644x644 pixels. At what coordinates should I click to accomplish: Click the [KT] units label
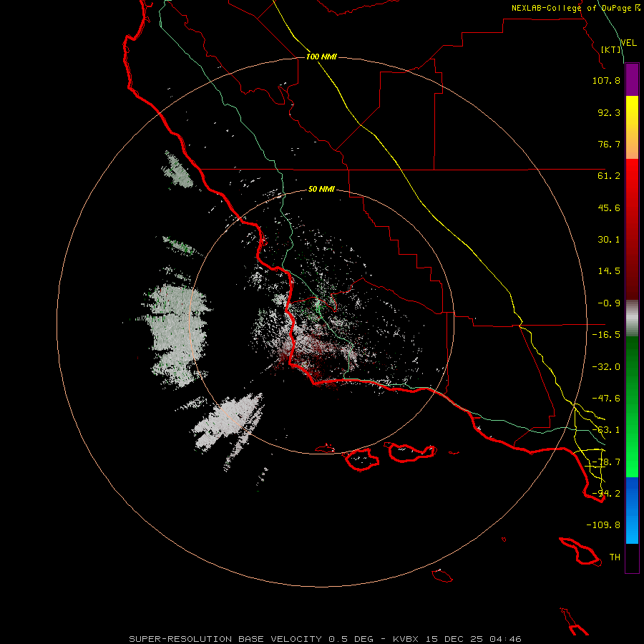611,49
